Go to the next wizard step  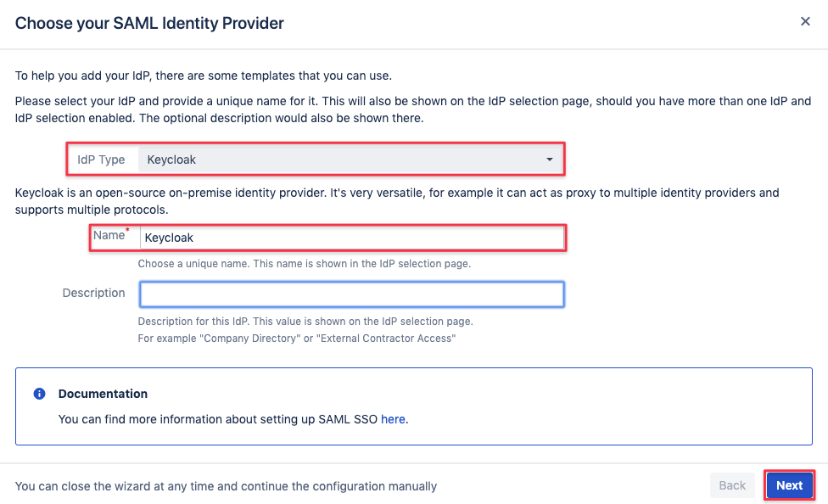pyautogui.click(x=789, y=485)
